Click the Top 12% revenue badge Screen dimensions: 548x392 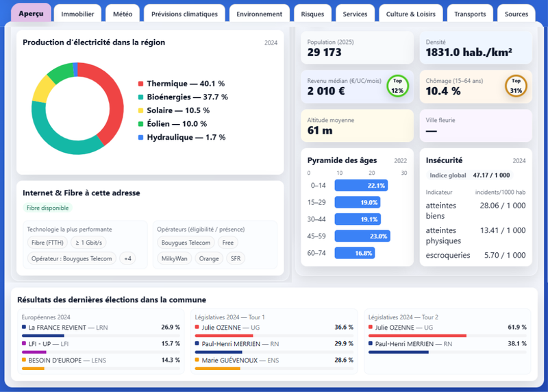point(397,86)
